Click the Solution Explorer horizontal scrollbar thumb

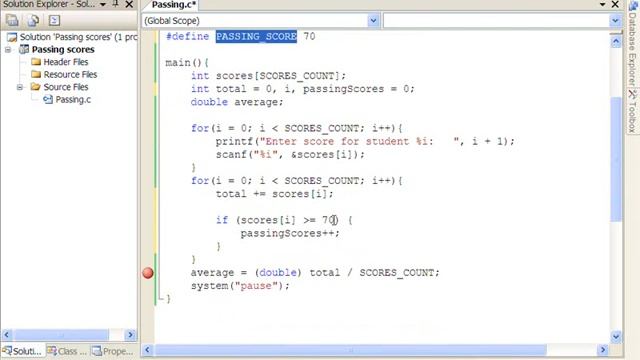[61, 335]
